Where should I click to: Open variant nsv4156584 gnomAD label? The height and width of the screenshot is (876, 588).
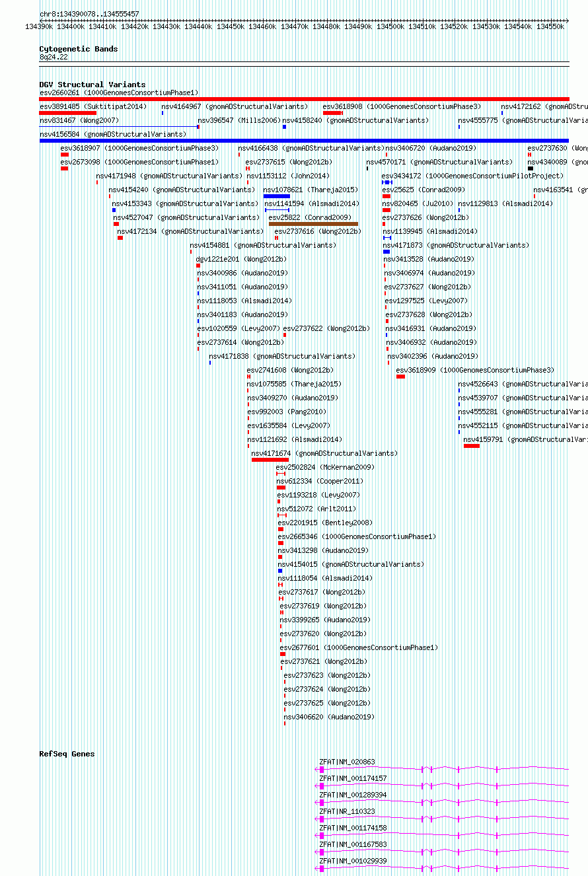coord(113,134)
